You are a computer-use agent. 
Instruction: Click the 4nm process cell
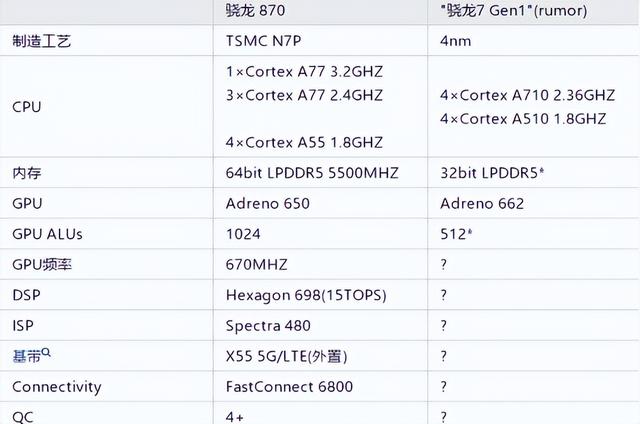tap(456, 41)
